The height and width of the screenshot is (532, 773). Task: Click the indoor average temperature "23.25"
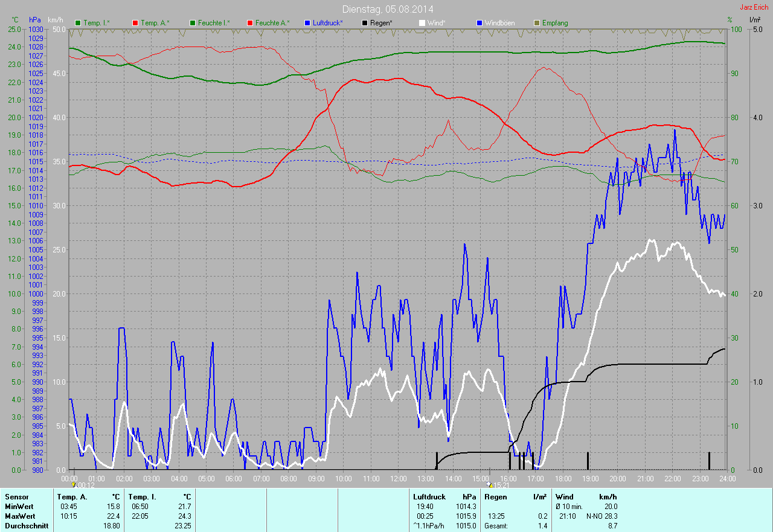point(182,526)
